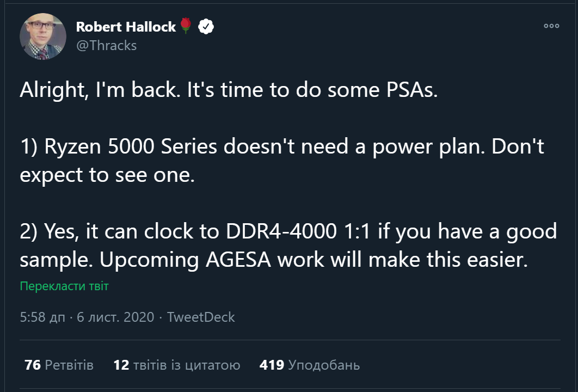Click the Robert Hallock display name

pos(126,27)
